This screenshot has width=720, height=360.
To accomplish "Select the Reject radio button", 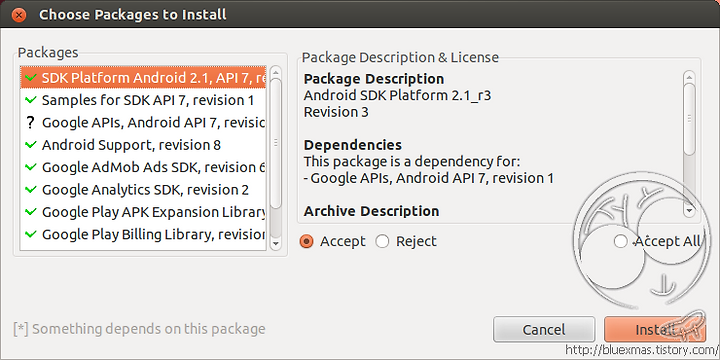I will point(382,241).
